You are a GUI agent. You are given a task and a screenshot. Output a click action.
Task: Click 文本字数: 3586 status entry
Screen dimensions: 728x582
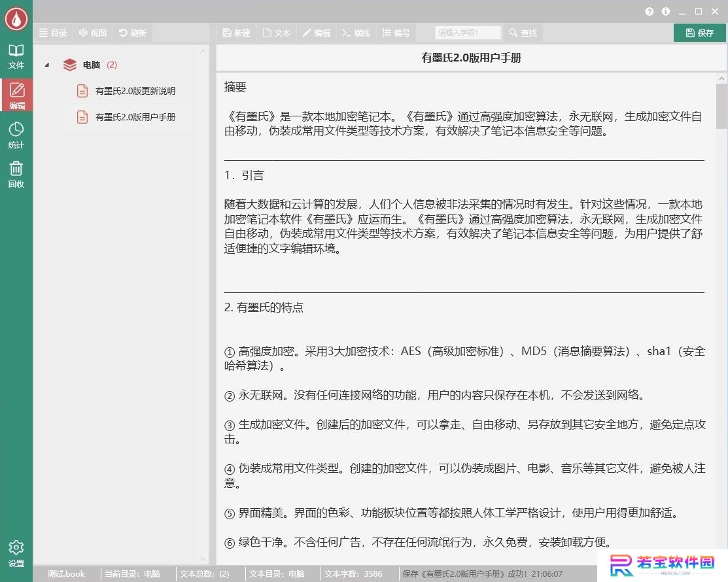[353, 574]
